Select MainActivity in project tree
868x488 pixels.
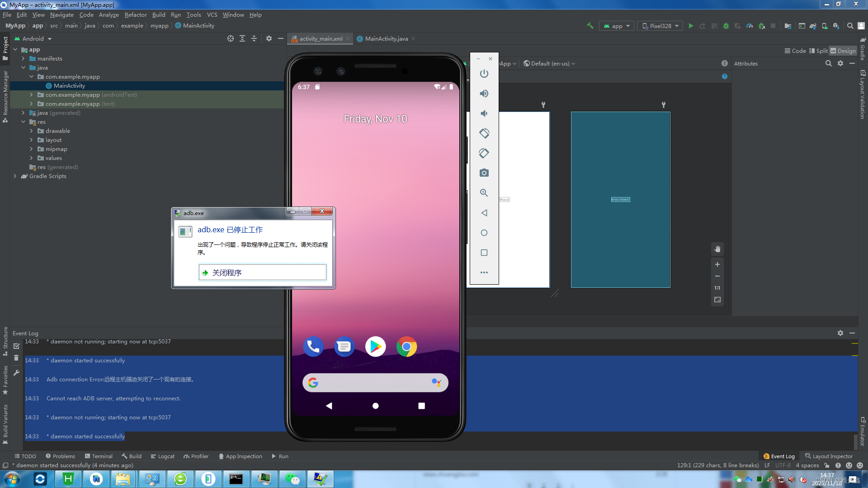(x=69, y=86)
